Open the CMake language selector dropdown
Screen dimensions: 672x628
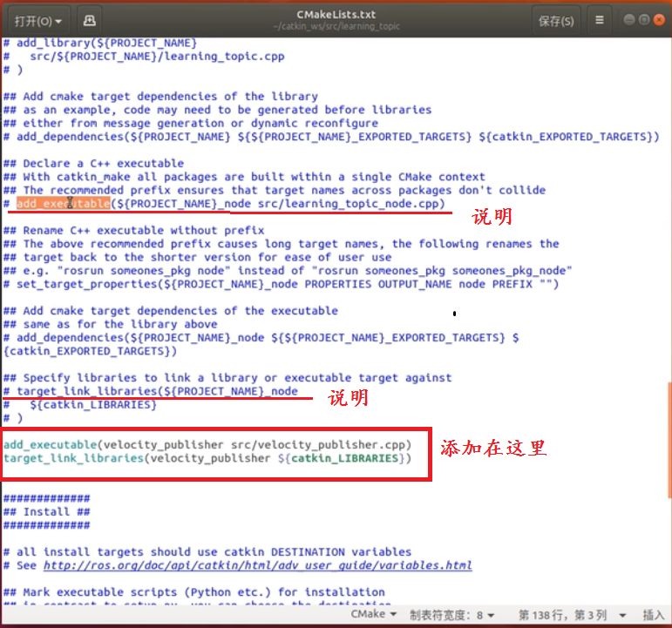click(x=373, y=614)
